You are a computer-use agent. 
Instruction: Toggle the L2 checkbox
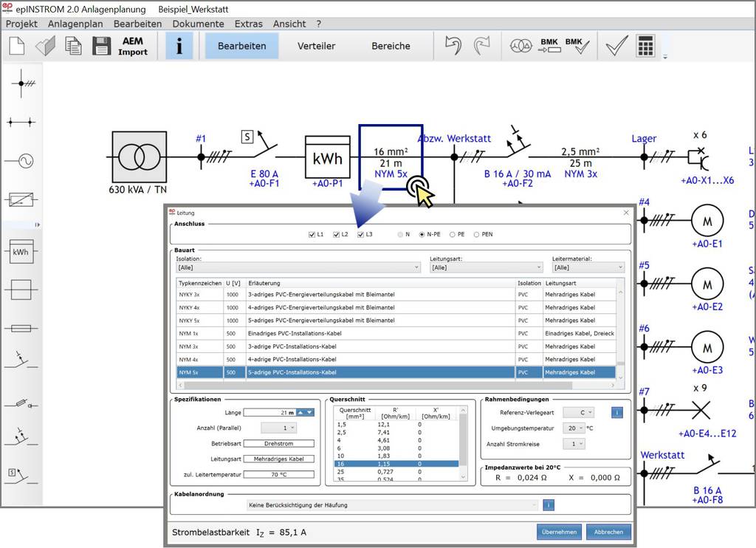pyautogui.click(x=336, y=234)
